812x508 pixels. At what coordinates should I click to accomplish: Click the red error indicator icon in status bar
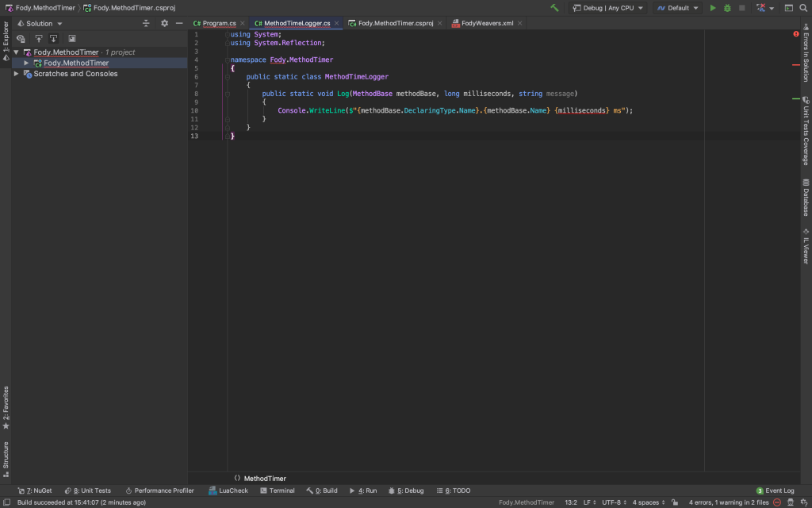click(777, 502)
